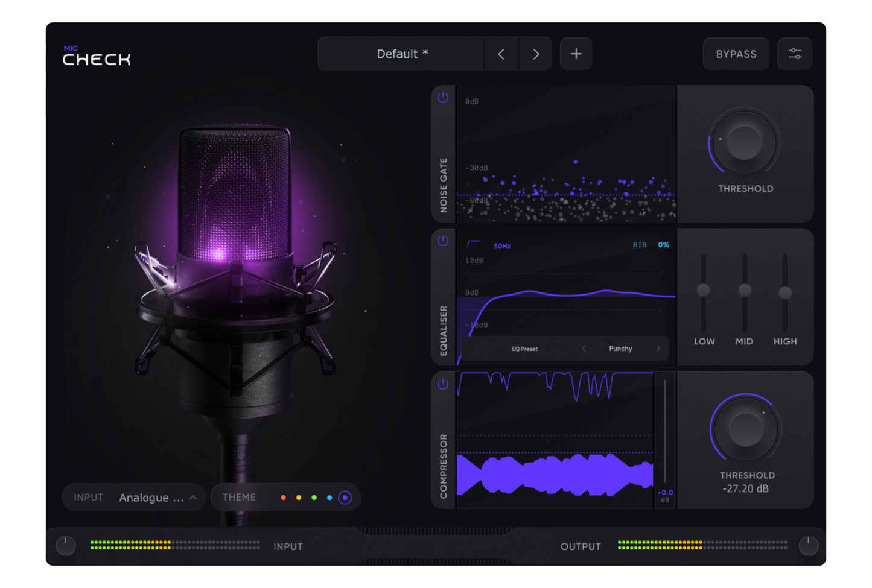Click the LOW EQ slider handle
This screenshot has width=872, height=588.
704,290
